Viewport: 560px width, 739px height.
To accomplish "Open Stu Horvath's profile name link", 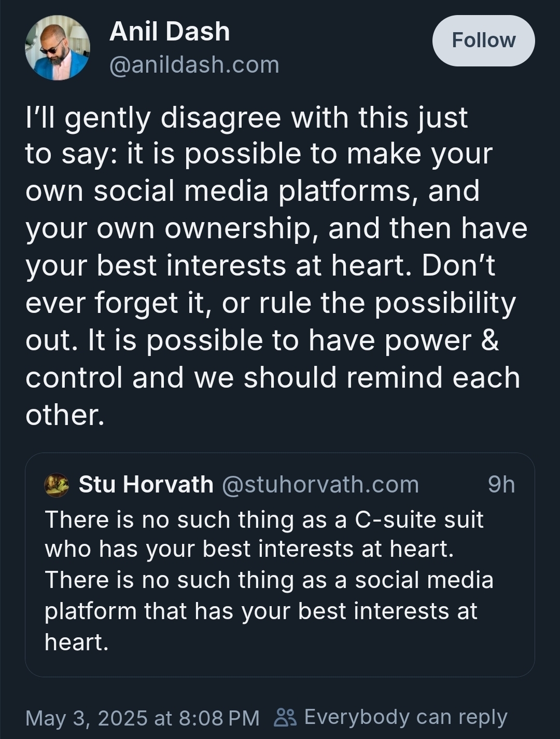I will tap(146, 485).
